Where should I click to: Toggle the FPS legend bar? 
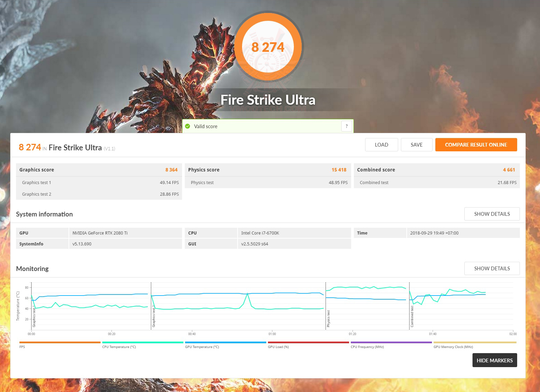[x=60, y=342]
